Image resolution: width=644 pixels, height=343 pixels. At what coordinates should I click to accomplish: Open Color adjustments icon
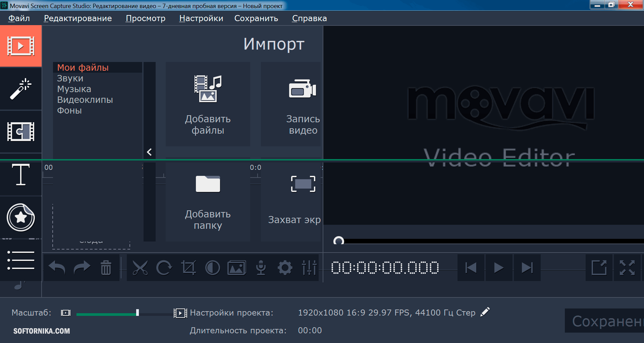213,268
